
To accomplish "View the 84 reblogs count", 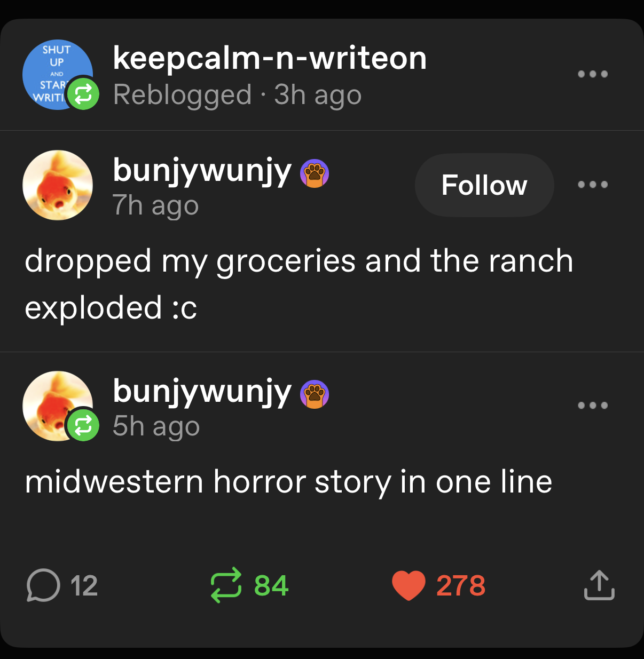I will pos(271,585).
